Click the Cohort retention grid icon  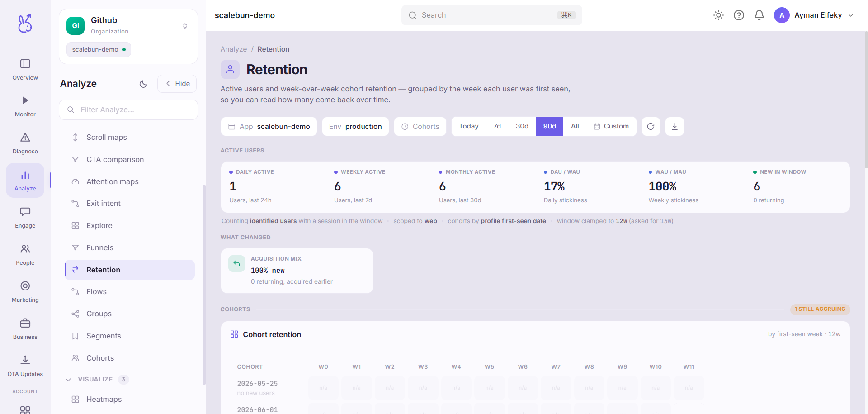[x=234, y=334]
